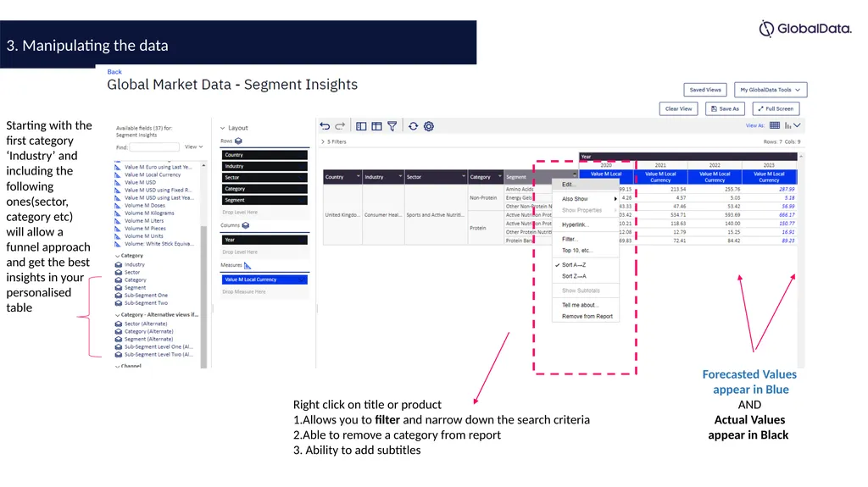Select Sub-Segment One field
This screenshot has height=487, width=868.
[146, 296]
